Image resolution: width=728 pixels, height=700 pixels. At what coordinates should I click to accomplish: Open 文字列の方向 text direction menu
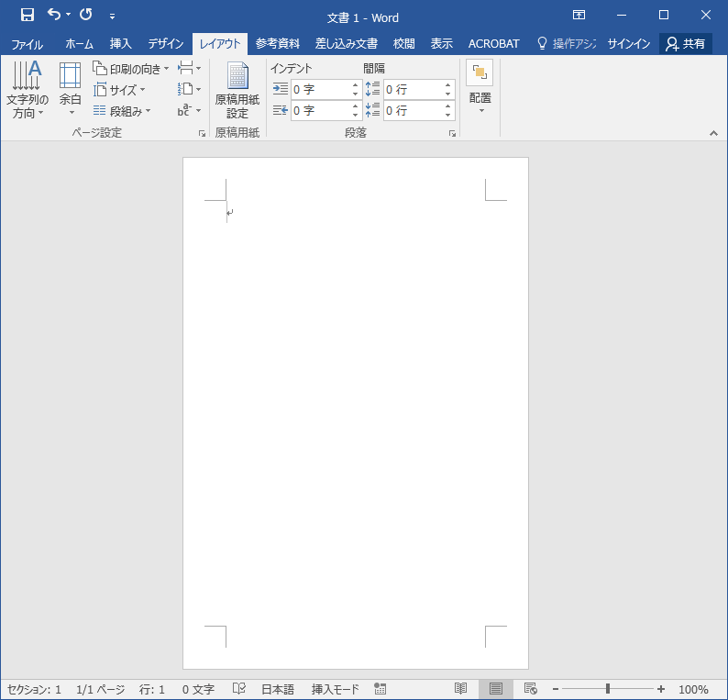coord(28,94)
